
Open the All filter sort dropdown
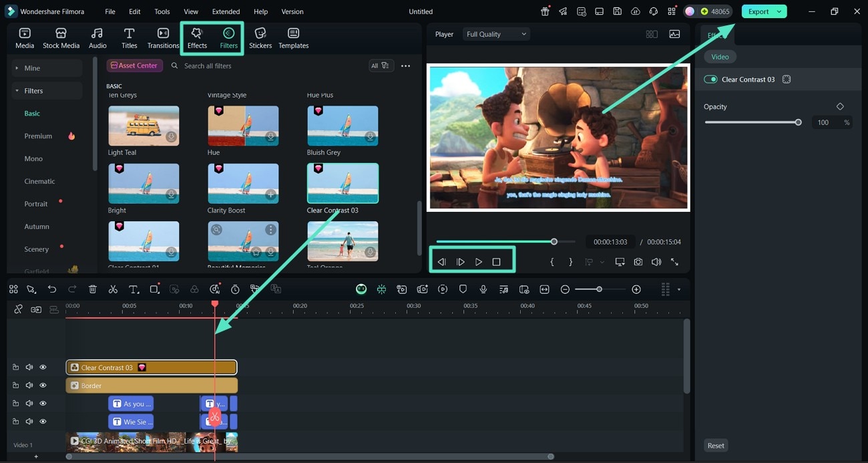click(x=380, y=65)
